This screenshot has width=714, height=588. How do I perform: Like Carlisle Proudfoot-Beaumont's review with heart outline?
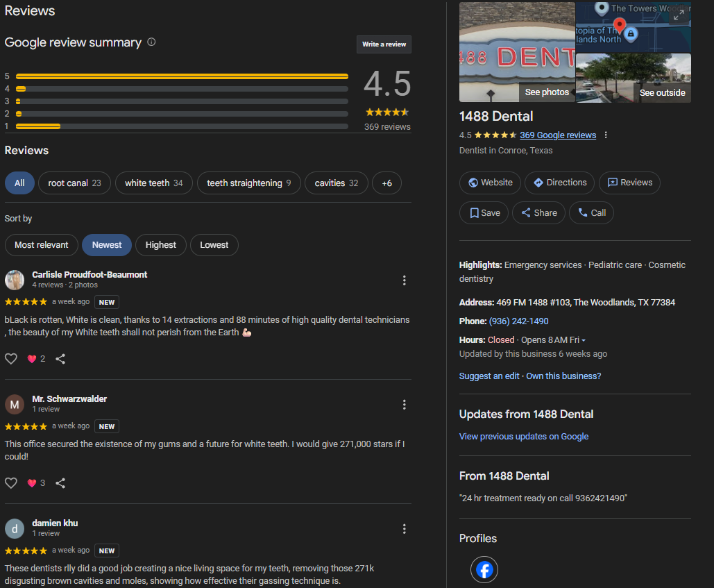point(11,358)
